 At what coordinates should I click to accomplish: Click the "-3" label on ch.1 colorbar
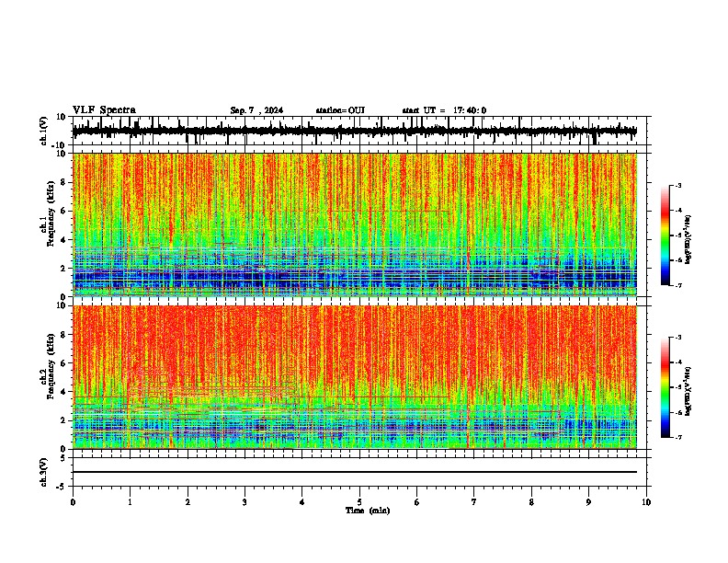pos(677,185)
